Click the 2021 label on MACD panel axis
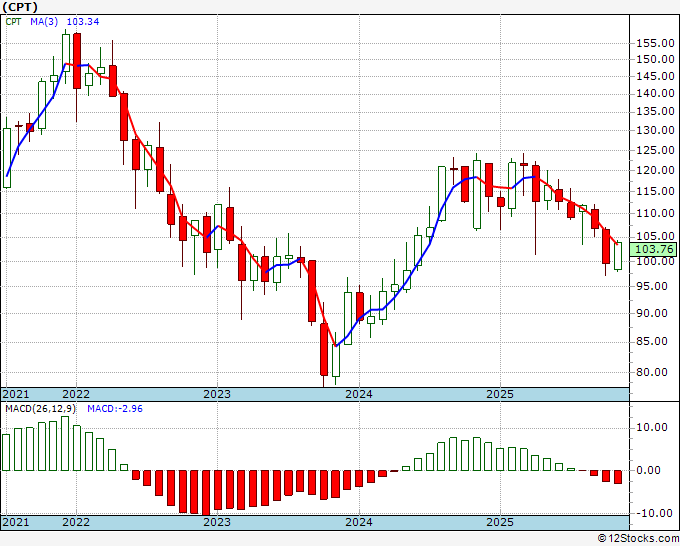Image resolution: width=680 pixels, height=546 pixels. pyautogui.click(x=16, y=522)
